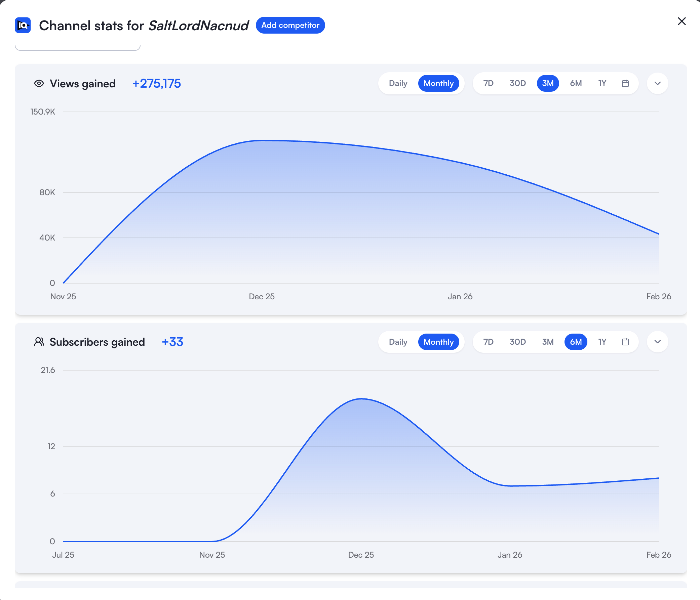The image size is (700, 600).
Task: Select Monthly in the Subscribers chart
Action: tap(438, 342)
